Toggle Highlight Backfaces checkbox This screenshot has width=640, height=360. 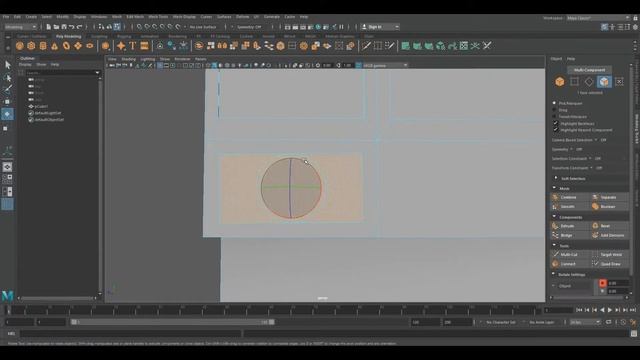(556, 123)
